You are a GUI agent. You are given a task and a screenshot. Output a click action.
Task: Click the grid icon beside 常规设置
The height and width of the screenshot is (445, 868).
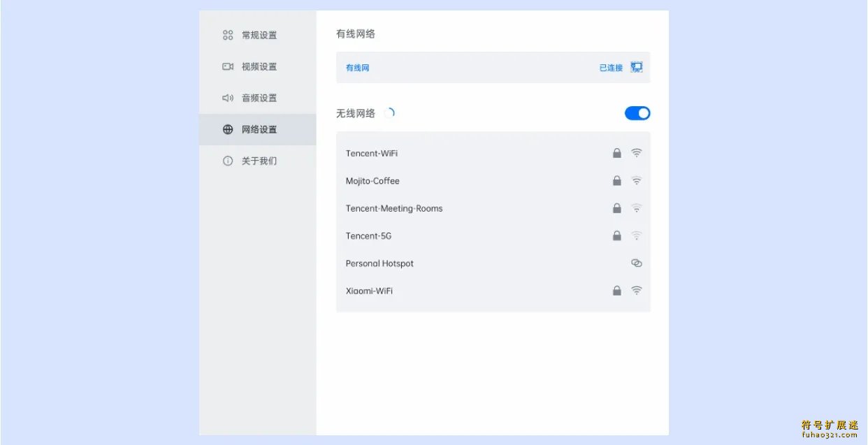[x=227, y=35]
